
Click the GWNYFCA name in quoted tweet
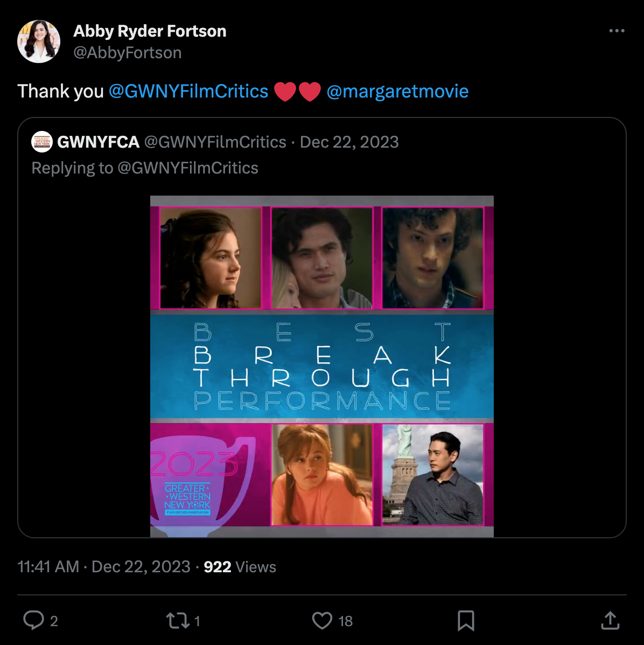(x=99, y=142)
